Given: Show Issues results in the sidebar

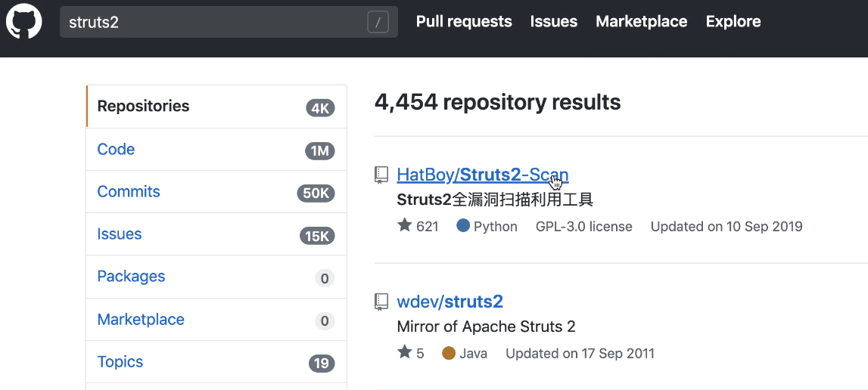Looking at the screenshot, I should coord(120,234).
